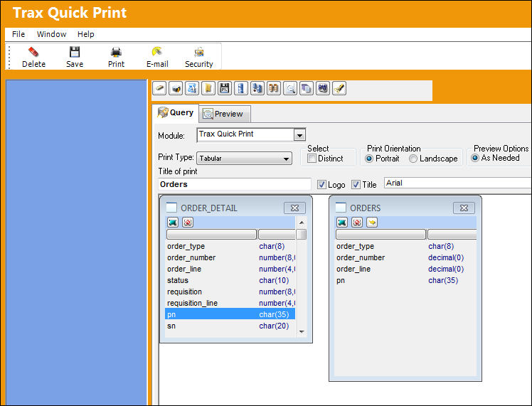This screenshot has width=532, height=406.
Task: Click scroll down arrow in ORDER_DETAIL list
Action: [302, 332]
